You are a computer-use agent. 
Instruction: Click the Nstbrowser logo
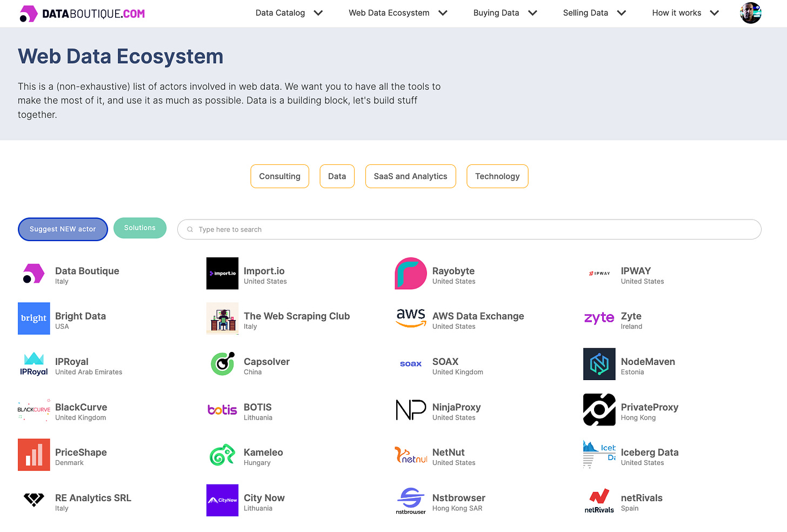click(411, 500)
